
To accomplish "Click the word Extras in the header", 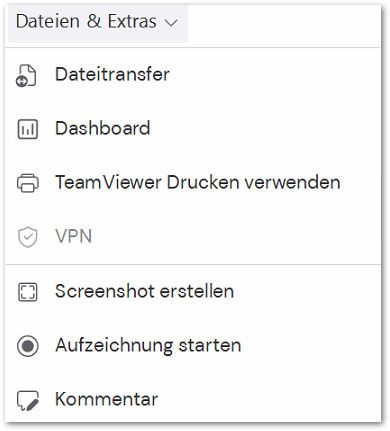I will tap(132, 22).
